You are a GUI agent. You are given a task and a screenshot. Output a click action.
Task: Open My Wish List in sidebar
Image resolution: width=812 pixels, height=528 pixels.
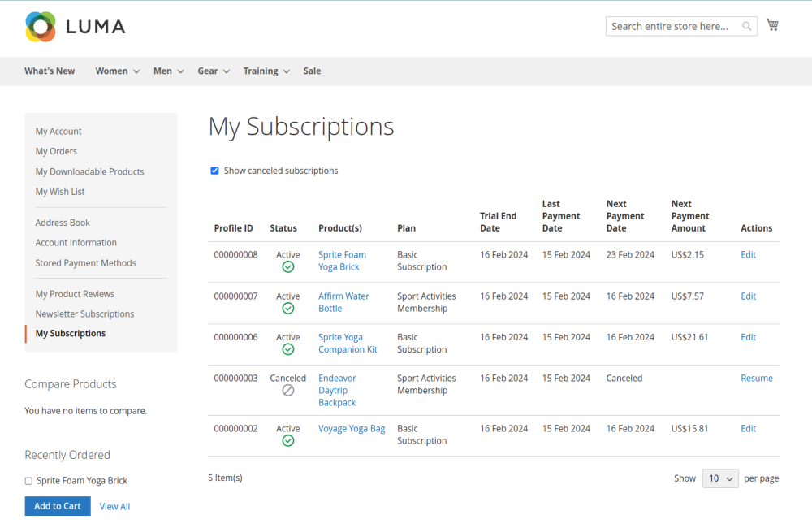(60, 192)
